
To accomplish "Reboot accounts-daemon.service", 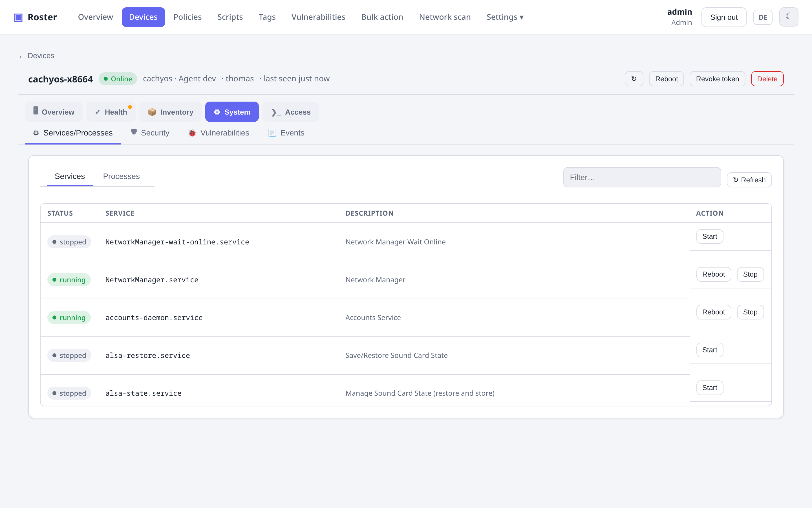I will [714, 312].
